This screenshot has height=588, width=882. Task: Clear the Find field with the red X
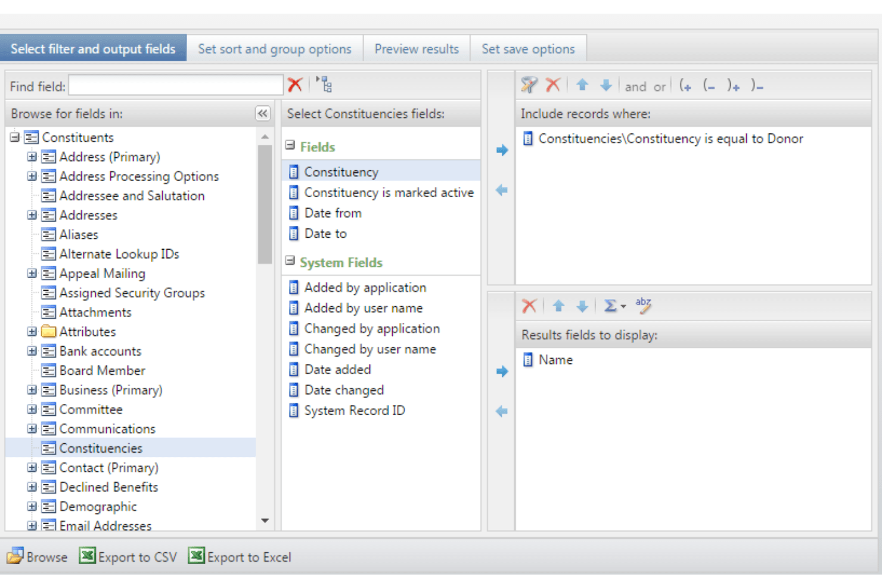click(x=295, y=85)
